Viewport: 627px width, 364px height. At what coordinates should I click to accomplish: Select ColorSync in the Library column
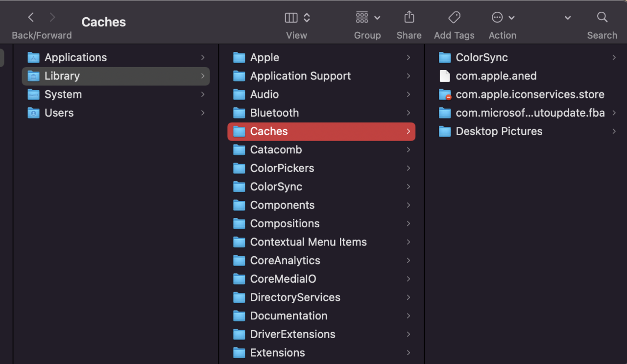321,187
